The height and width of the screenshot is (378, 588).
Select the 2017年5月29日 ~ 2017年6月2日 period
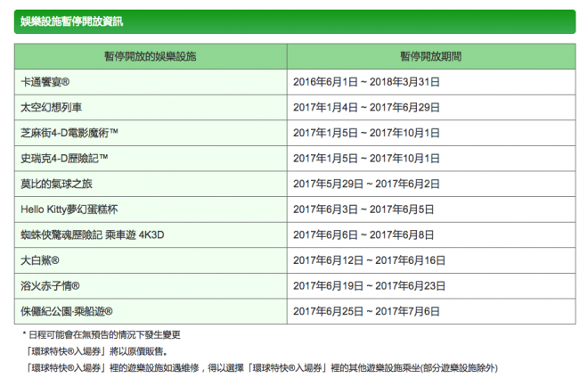(365, 184)
